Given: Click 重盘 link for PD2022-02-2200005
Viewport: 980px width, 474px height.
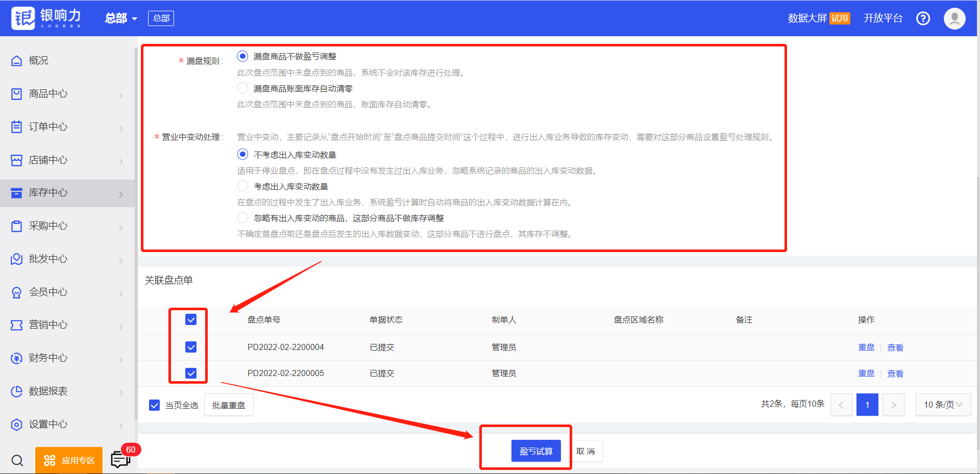Looking at the screenshot, I should [866, 373].
